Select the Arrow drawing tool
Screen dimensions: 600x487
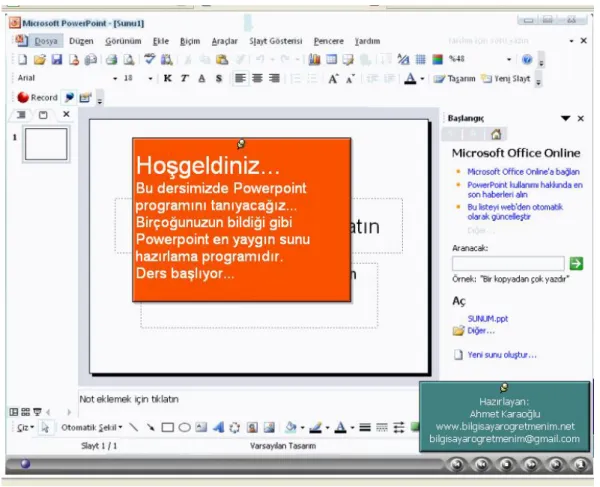pyautogui.click(x=150, y=427)
